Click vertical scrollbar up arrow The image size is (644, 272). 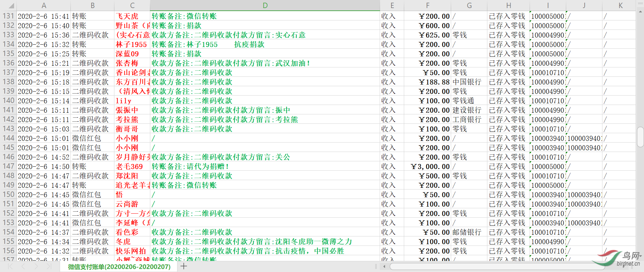click(x=640, y=11)
